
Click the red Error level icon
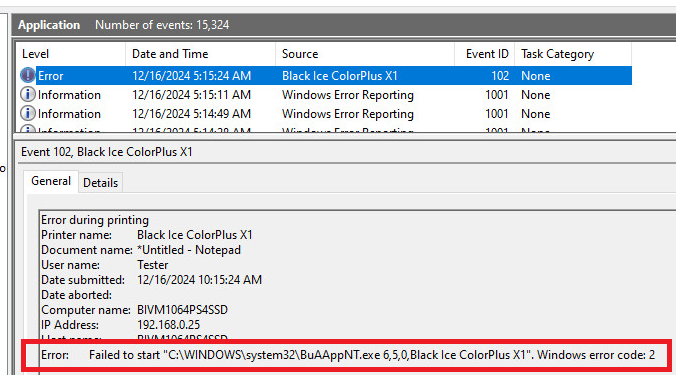28,75
